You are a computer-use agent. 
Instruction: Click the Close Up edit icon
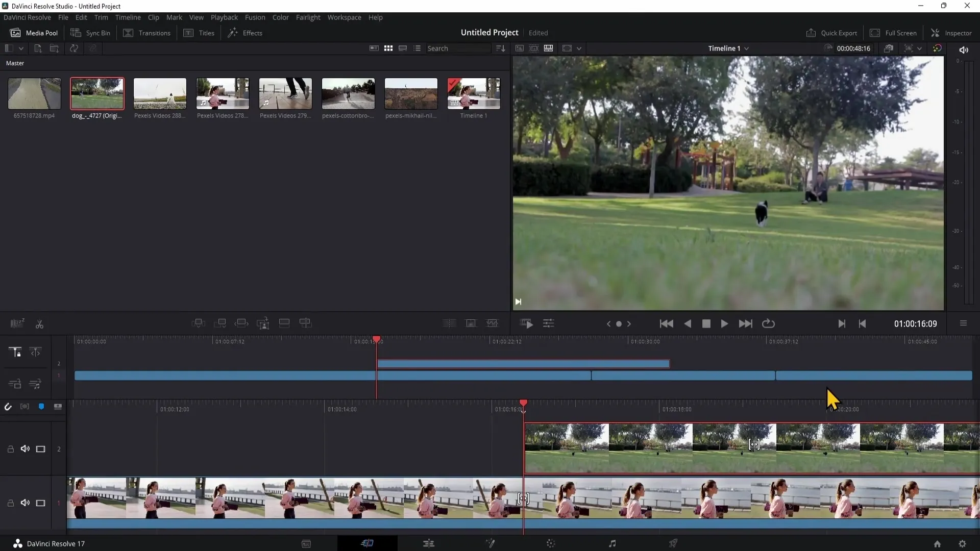click(x=263, y=323)
